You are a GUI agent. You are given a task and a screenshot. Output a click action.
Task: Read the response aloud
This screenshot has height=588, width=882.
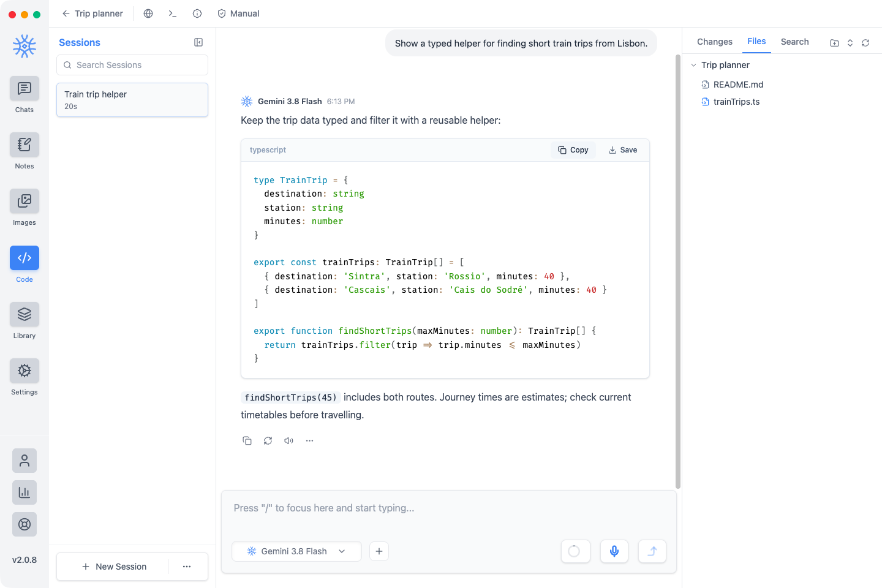click(x=289, y=440)
